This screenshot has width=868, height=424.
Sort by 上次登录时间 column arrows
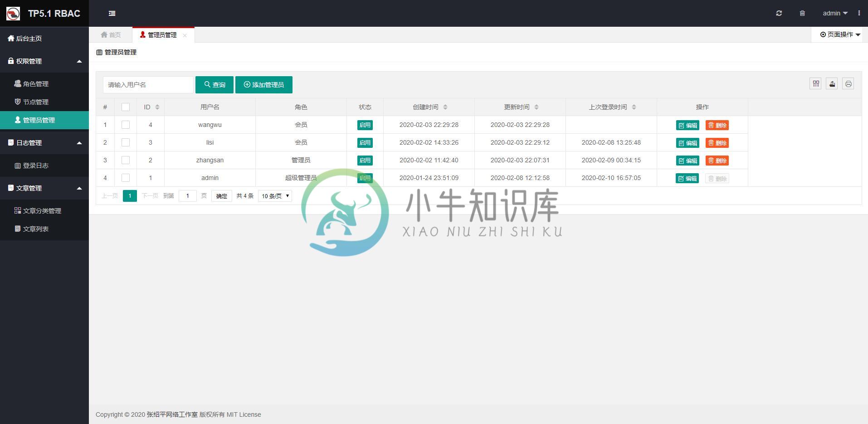click(x=634, y=107)
